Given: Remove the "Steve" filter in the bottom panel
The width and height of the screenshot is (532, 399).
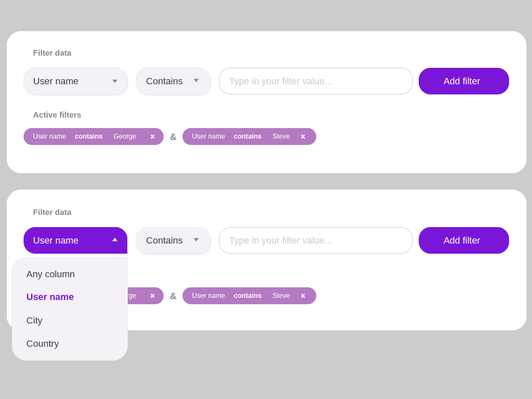Looking at the screenshot, I should coord(303,295).
